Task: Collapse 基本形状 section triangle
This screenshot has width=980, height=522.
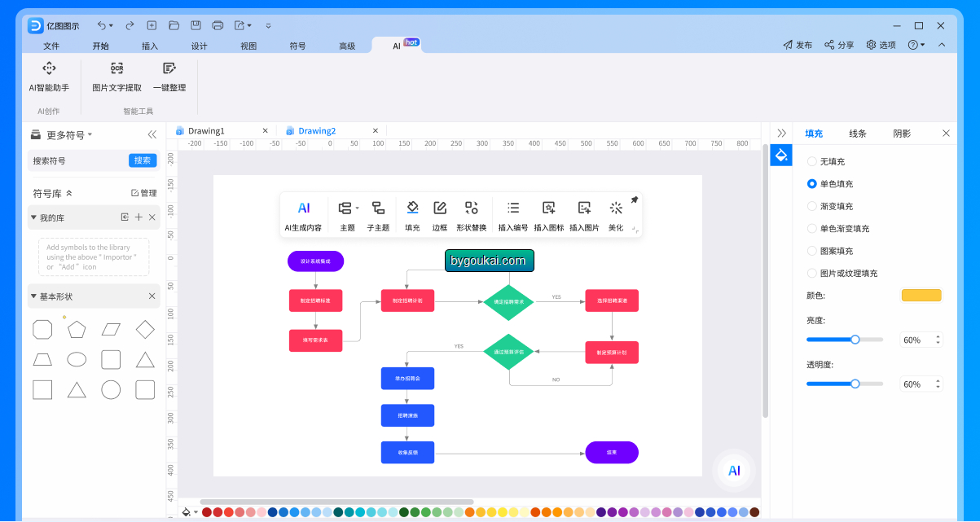Action: 33,296
